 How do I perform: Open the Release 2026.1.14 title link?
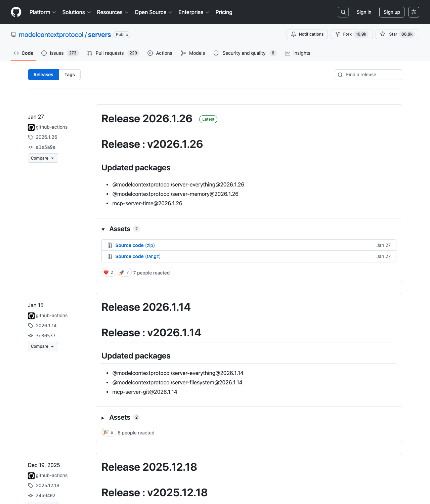(x=146, y=307)
